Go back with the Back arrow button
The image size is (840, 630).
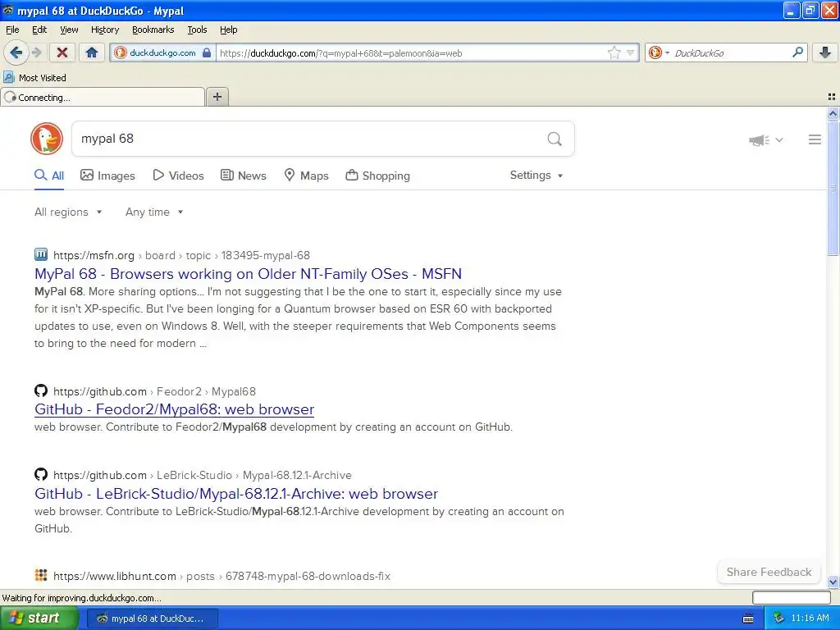[16, 52]
